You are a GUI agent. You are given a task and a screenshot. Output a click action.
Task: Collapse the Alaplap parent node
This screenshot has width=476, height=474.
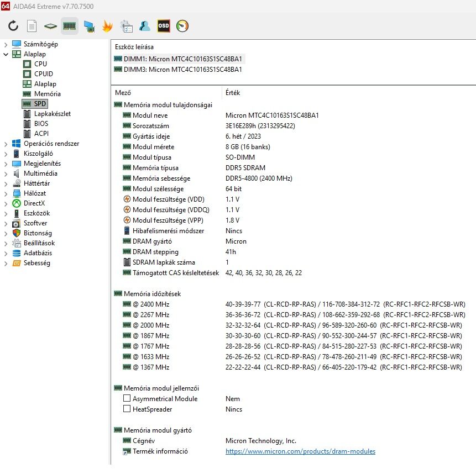(x=6, y=55)
